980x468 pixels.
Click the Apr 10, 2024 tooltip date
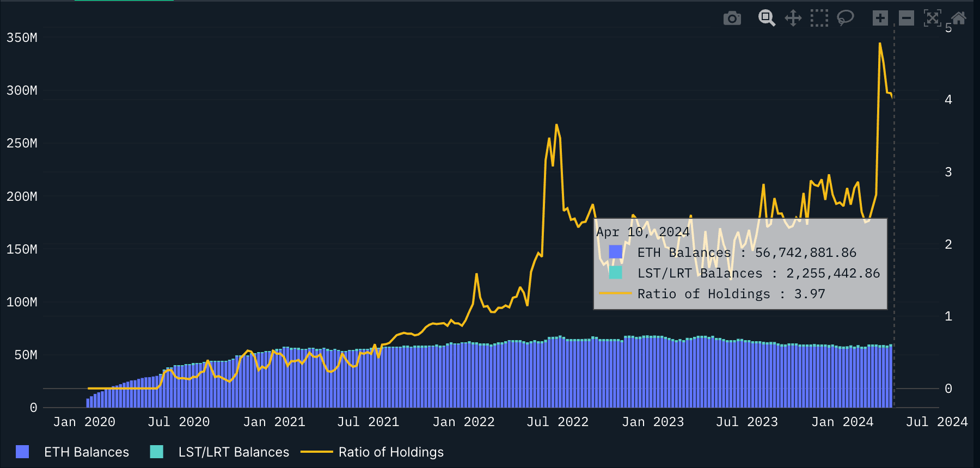click(x=642, y=232)
